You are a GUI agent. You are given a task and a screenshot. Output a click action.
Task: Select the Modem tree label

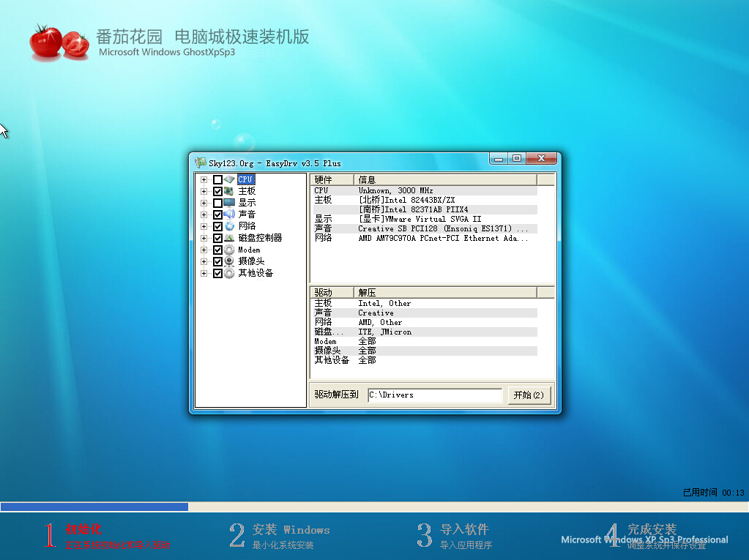click(x=250, y=250)
